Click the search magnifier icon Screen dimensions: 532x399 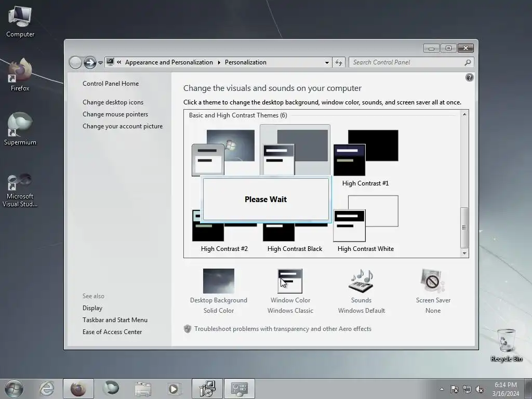(x=468, y=62)
